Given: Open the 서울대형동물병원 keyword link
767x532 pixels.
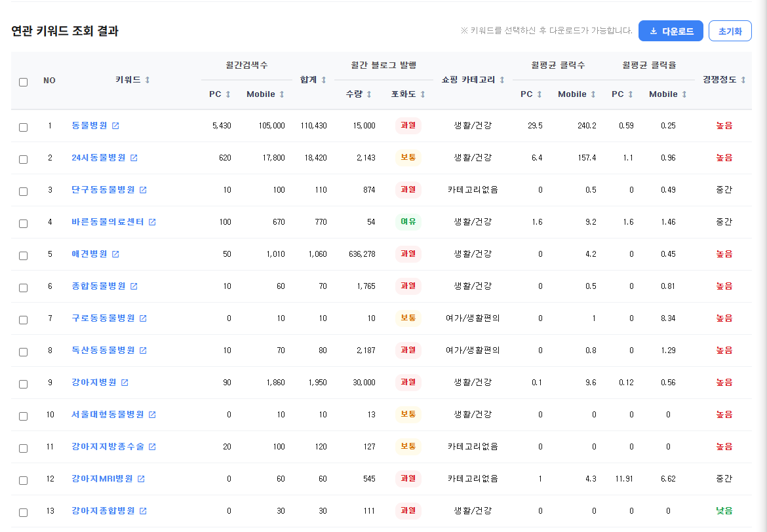Looking at the screenshot, I should [x=108, y=415].
